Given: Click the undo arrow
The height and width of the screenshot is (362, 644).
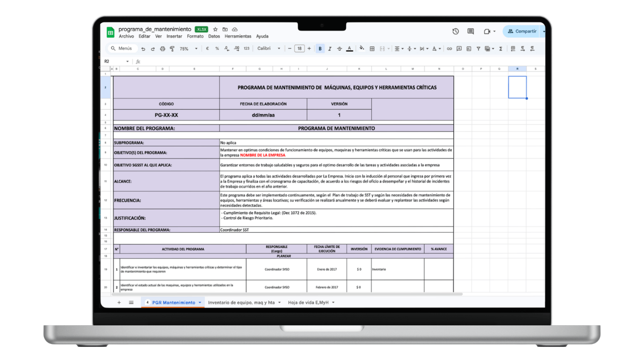Looking at the screenshot, I should point(143,49).
